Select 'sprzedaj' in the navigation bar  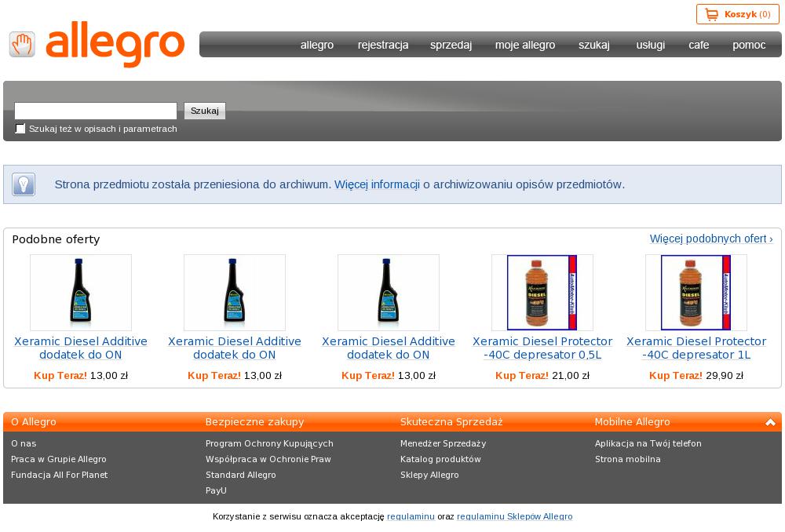[451, 45]
